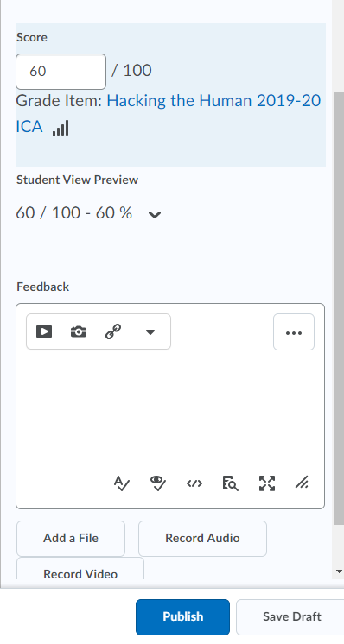Expand the Student View Preview chevron
The height and width of the screenshot is (644, 344).
155,214
